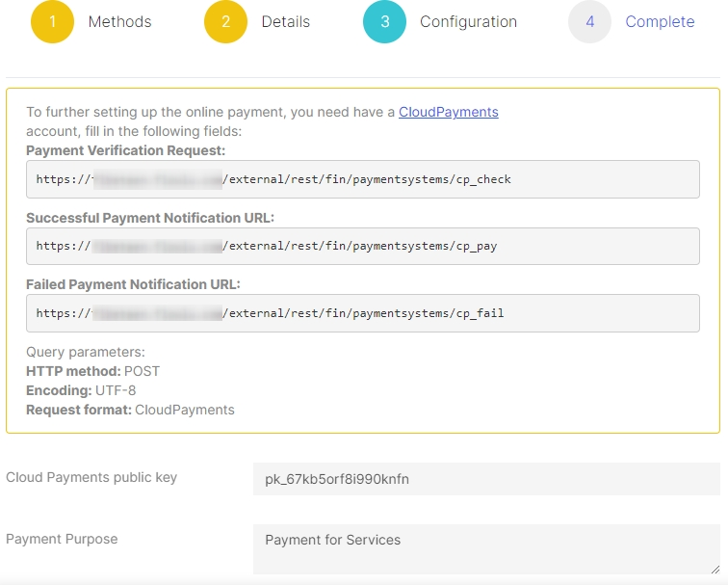Open the CloudPayments link

click(448, 112)
